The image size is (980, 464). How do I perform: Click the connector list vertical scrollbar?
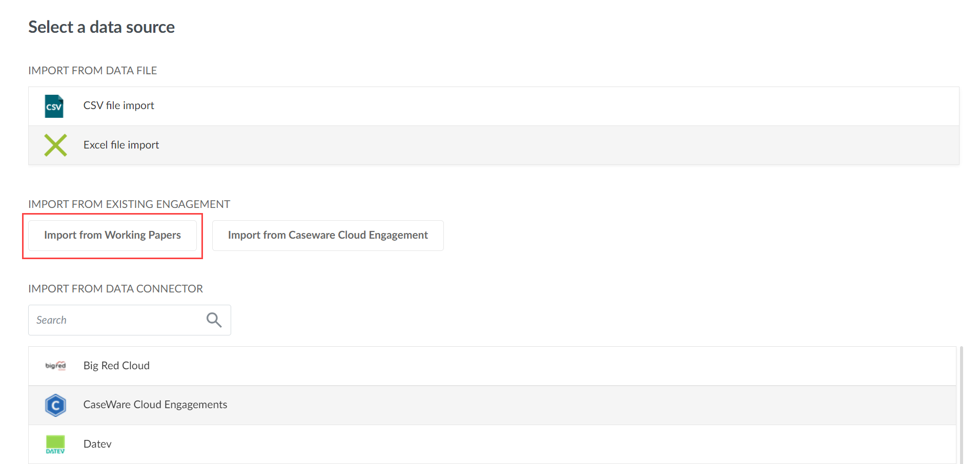pyautogui.click(x=962, y=405)
